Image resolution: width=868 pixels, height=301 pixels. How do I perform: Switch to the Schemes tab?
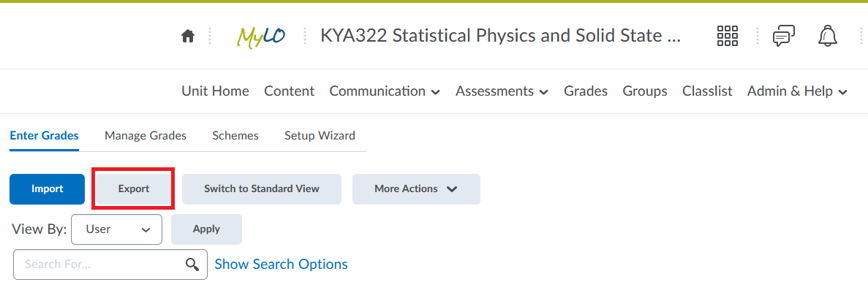[235, 136]
